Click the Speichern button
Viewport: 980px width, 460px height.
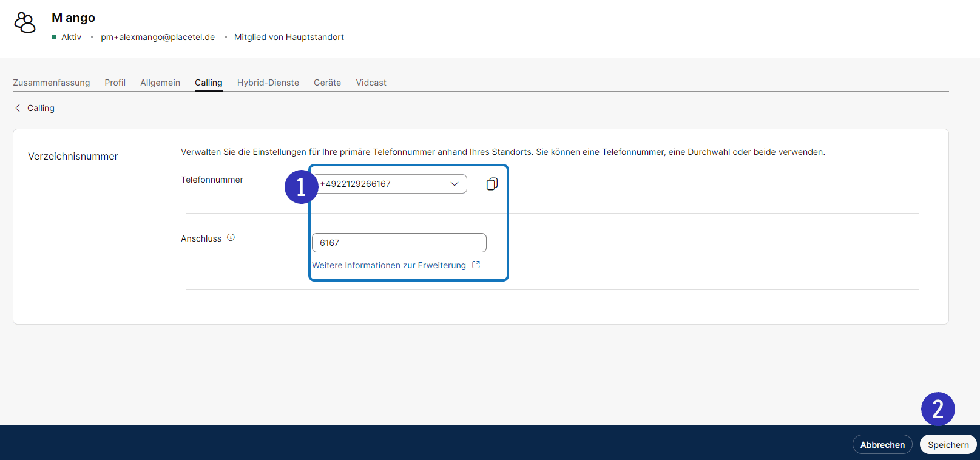pyautogui.click(x=948, y=444)
